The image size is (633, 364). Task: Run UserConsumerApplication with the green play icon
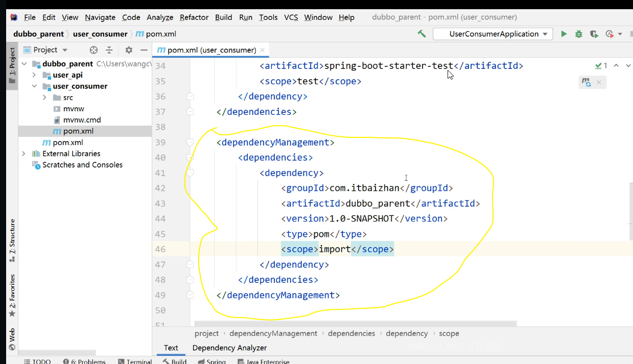[564, 34]
